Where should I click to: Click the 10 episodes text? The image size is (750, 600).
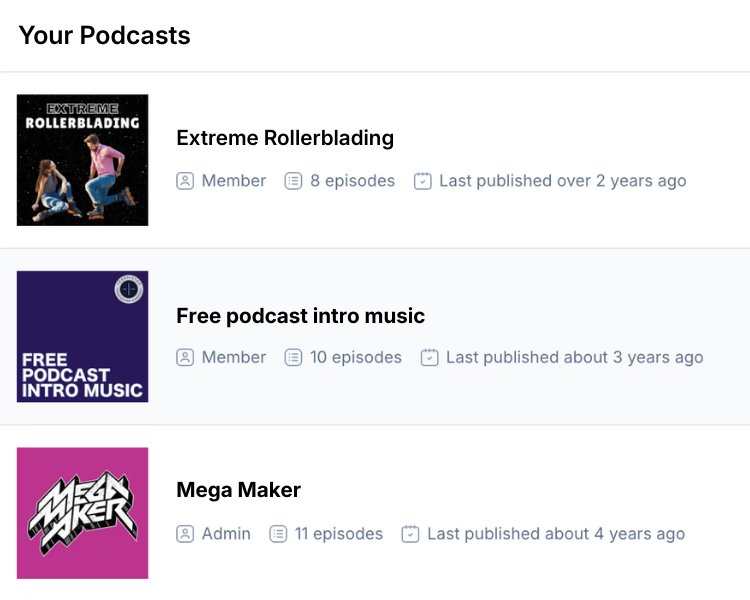coord(356,357)
